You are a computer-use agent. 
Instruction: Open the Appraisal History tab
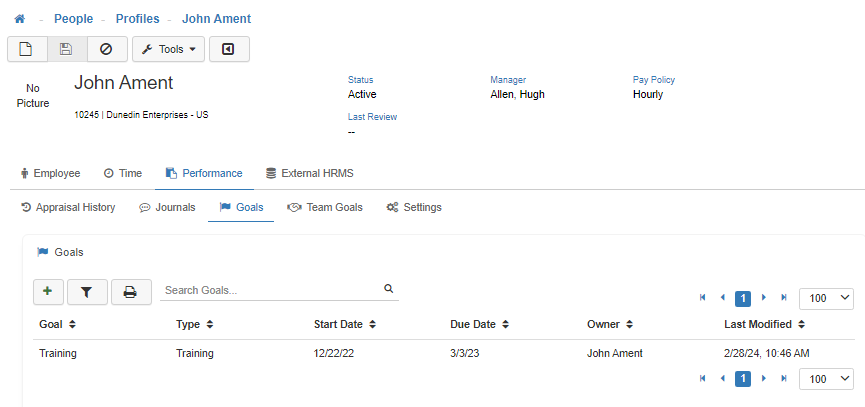(68, 207)
